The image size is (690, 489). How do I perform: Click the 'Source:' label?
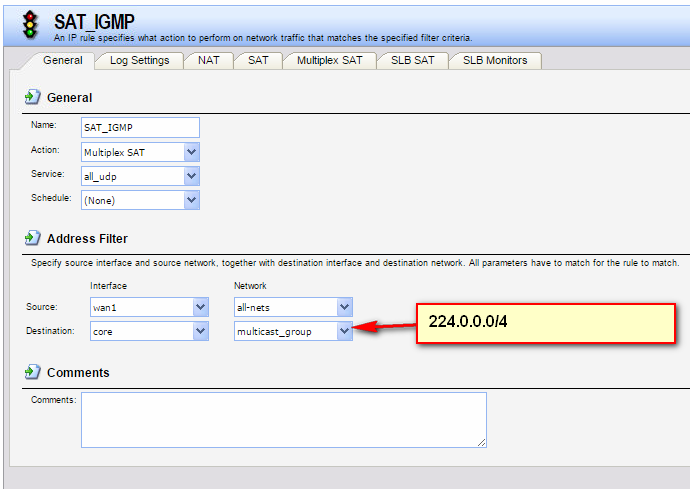42,307
